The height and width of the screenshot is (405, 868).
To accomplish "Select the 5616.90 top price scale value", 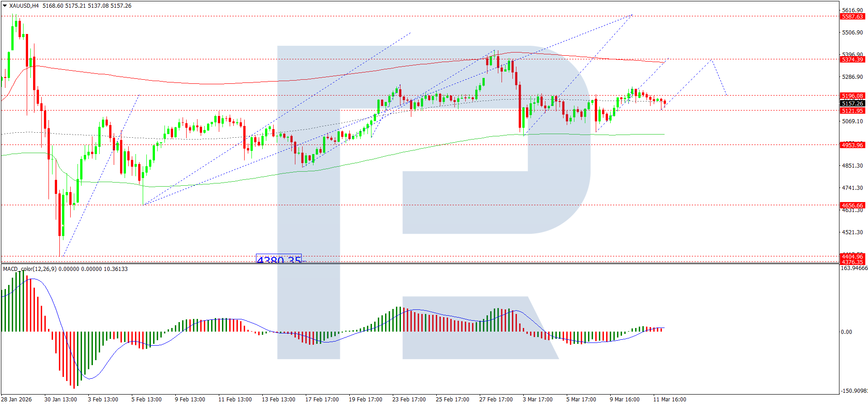I will click(x=853, y=10).
